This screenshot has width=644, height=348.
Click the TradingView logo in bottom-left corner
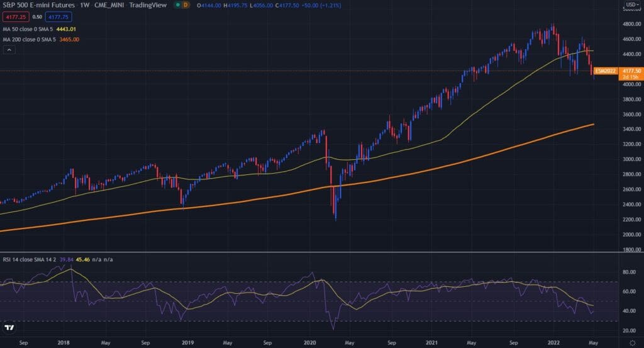coord(9,328)
